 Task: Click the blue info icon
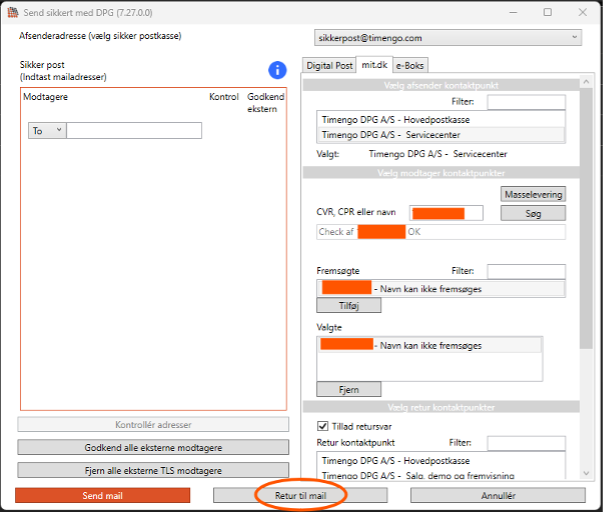tap(277, 69)
